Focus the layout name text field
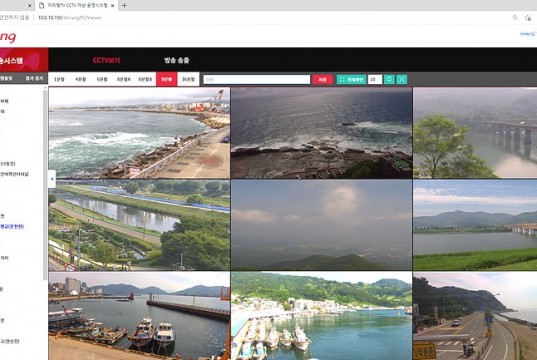 pos(257,79)
